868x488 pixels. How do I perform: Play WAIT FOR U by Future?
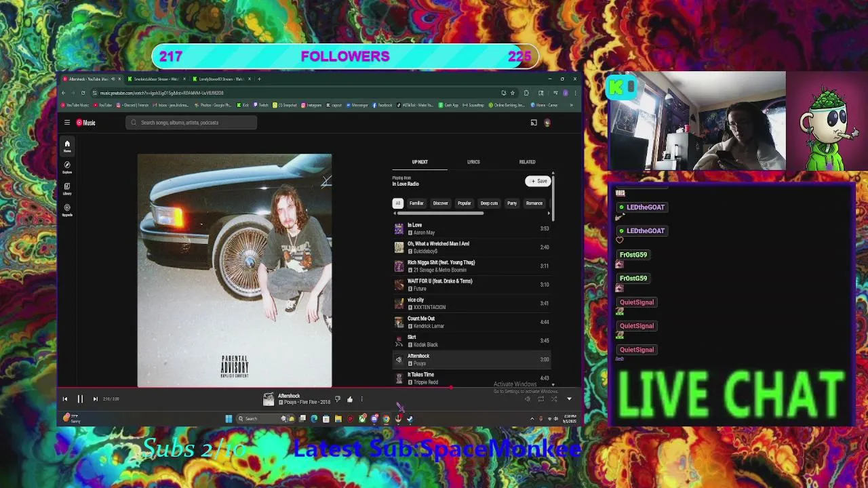pos(473,285)
